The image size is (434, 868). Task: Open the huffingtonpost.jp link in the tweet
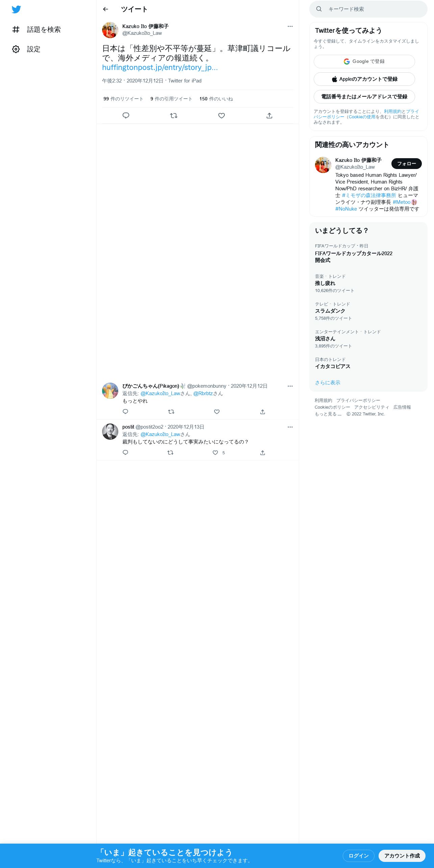tap(160, 67)
